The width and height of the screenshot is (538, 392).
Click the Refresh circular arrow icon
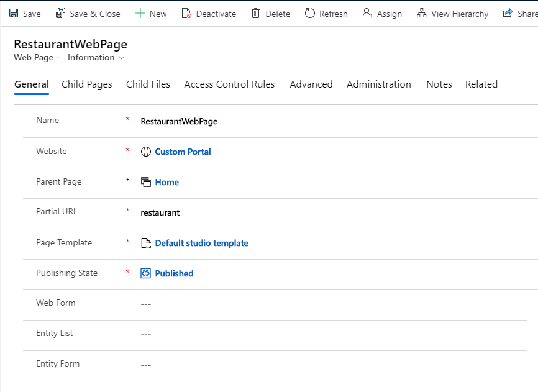309,13
